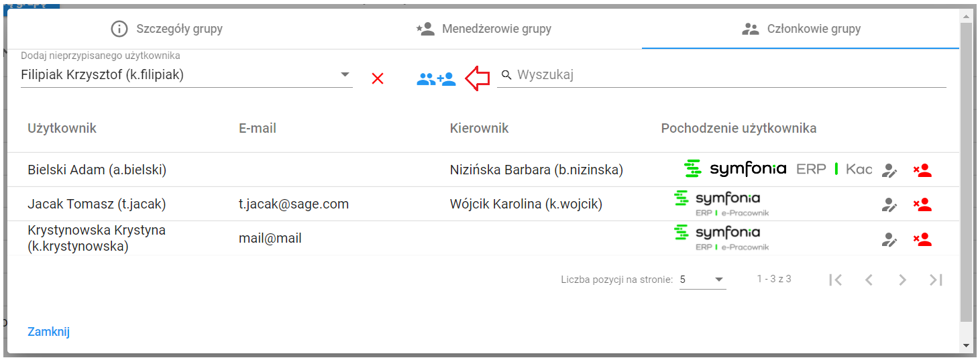Select Członkowie grupy tab

click(x=801, y=29)
